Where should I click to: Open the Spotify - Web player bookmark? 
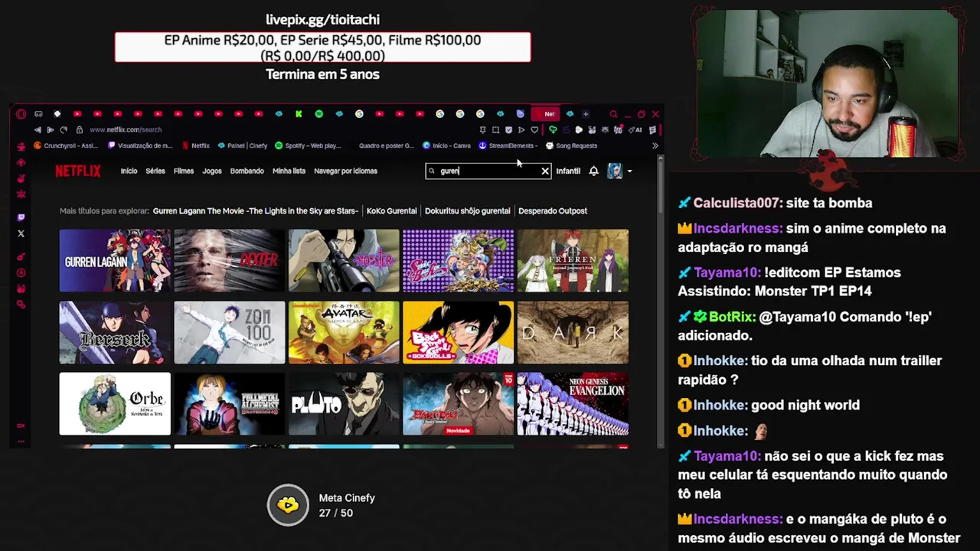click(x=308, y=145)
